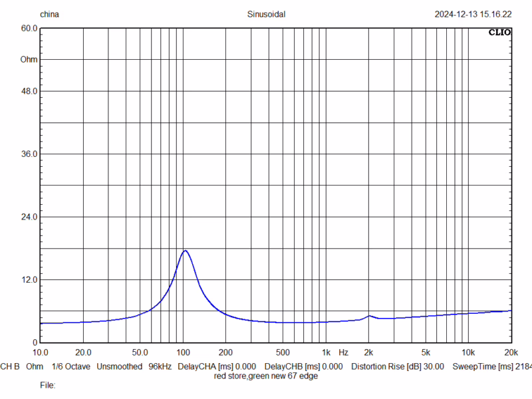The height and width of the screenshot is (399, 532).
Task: Select the china title label
Action: (x=49, y=14)
